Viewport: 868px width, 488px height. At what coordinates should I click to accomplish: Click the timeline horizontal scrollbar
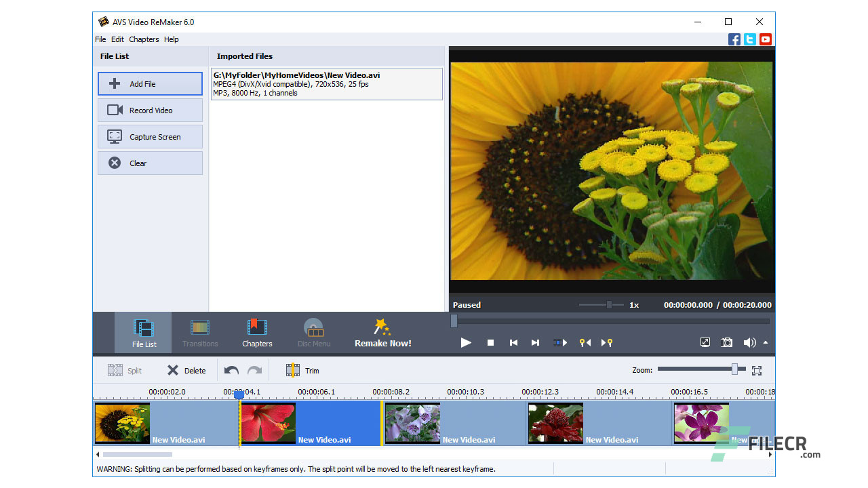[138, 455]
